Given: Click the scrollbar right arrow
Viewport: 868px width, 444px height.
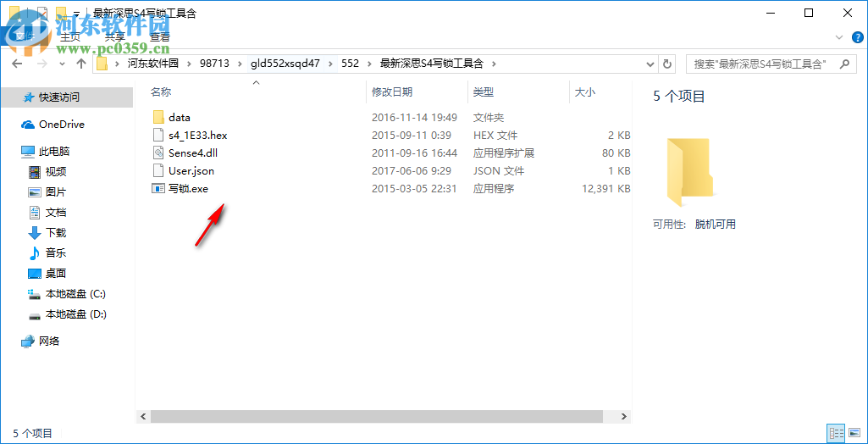Looking at the screenshot, I should pyautogui.click(x=624, y=416).
